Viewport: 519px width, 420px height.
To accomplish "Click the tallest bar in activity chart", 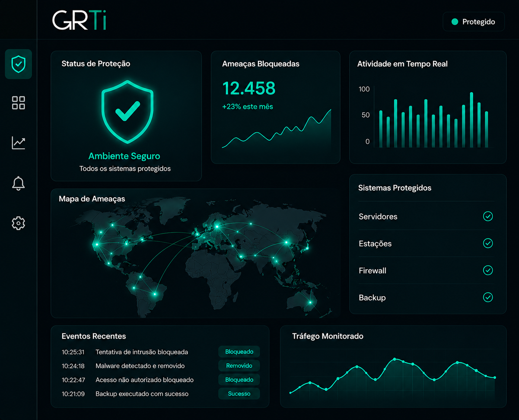I will pyautogui.click(x=471, y=120).
